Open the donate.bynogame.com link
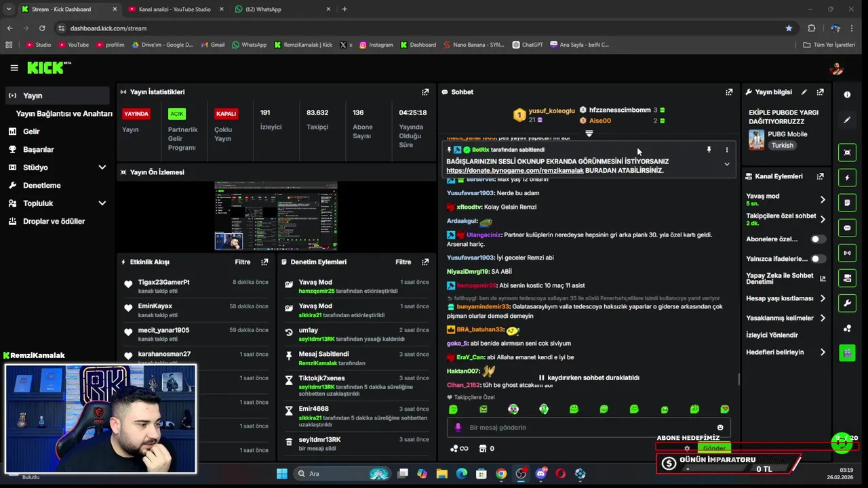Image resolution: width=868 pixels, height=488 pixels. (x=515, y=171)
